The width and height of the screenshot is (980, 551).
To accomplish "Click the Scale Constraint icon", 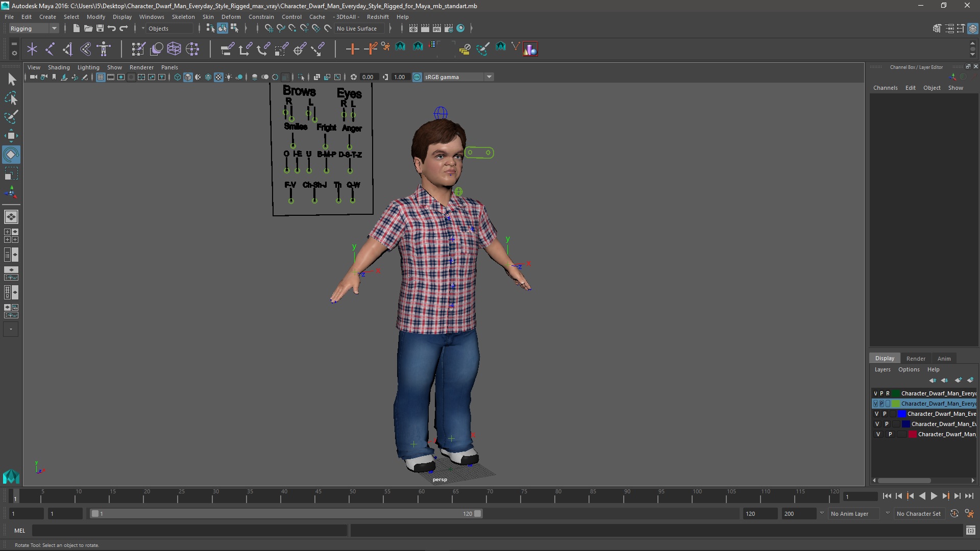I will click(x=281, y=49).
